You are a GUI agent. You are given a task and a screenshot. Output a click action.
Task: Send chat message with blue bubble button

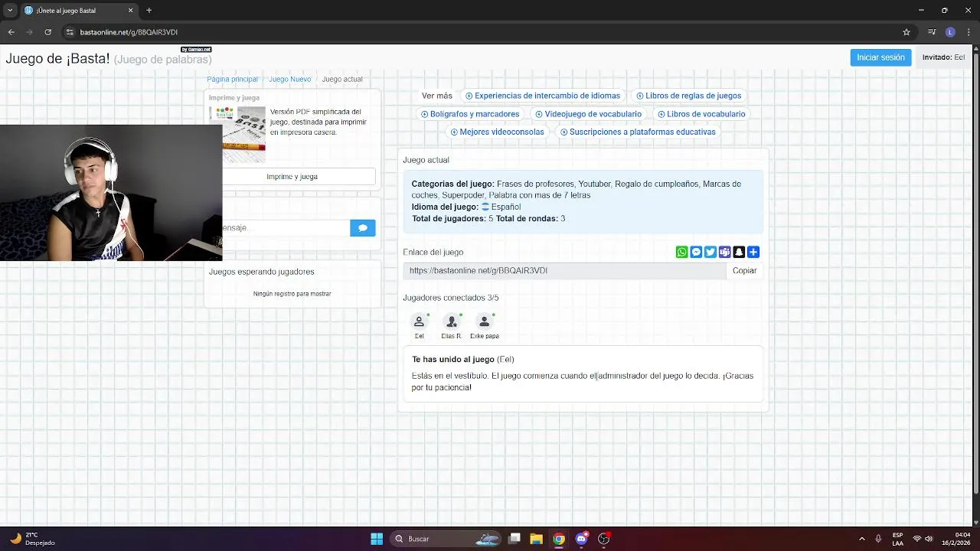[363, 227]
